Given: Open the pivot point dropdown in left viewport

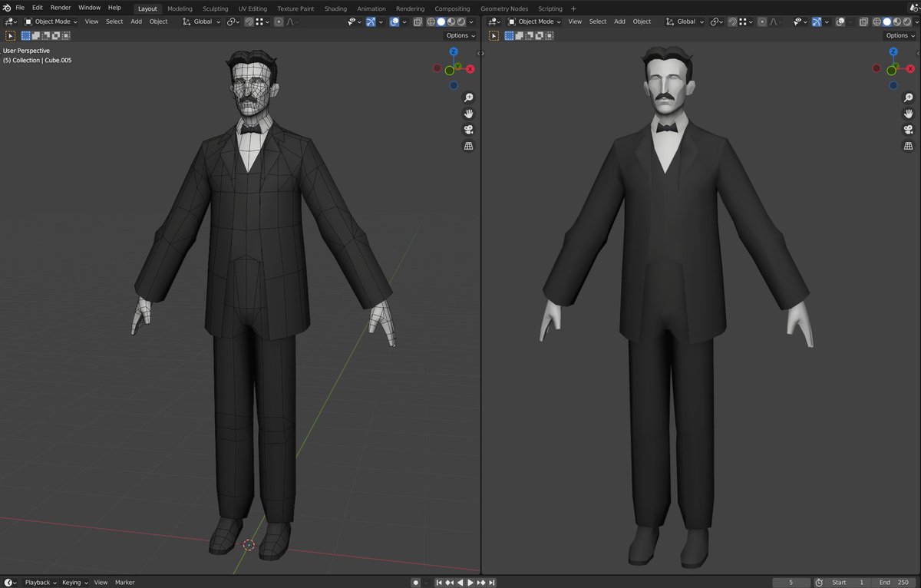Looking at the screenshot, I should pos(233,21).
